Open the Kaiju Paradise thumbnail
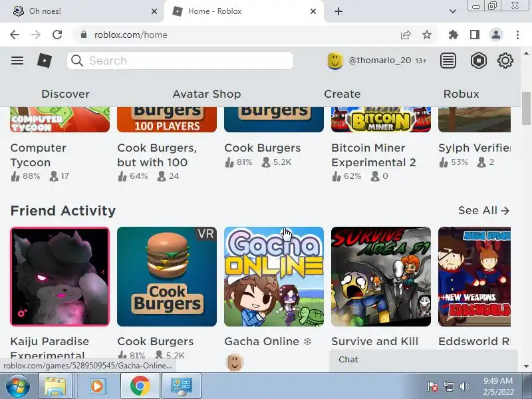 60,277
